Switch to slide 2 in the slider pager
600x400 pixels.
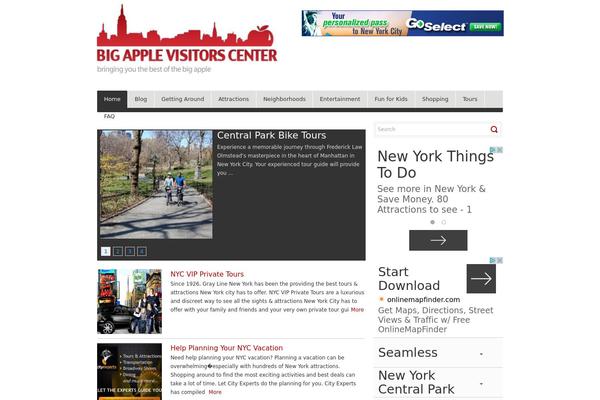pos(118,251)
